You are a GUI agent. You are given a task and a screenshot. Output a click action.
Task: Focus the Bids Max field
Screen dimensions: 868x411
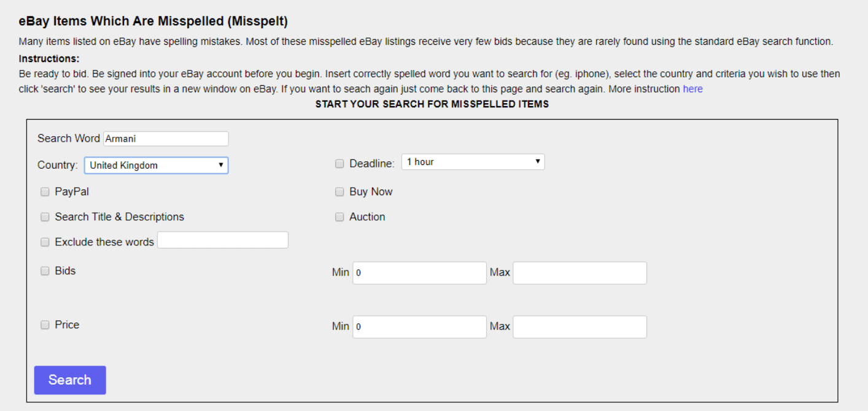[579, 273]
